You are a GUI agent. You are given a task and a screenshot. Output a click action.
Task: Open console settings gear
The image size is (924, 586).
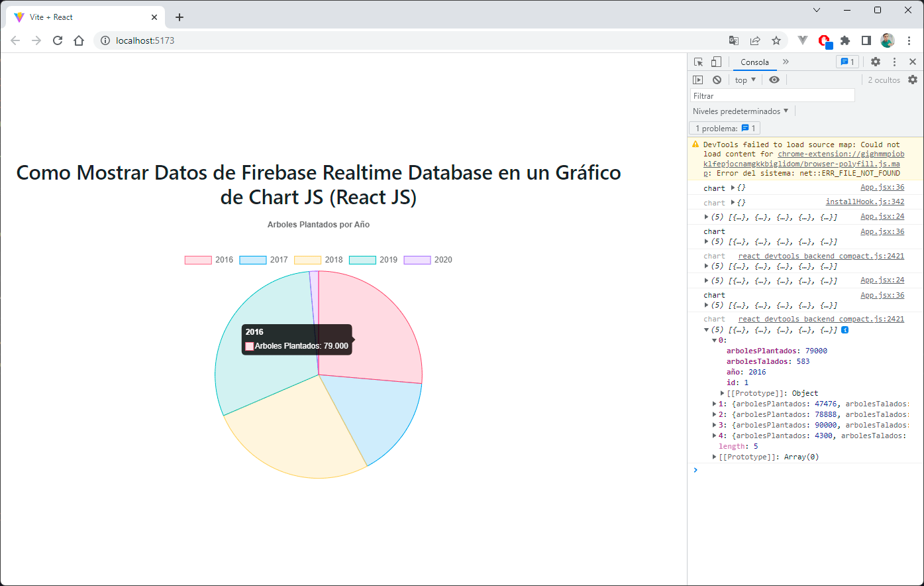point(913,80)
